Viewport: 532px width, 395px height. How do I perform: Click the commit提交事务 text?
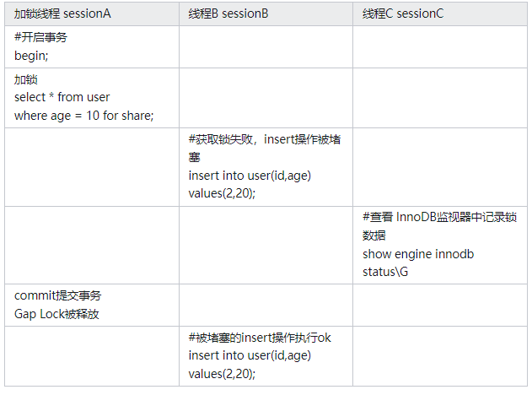(x=57, y=295)
